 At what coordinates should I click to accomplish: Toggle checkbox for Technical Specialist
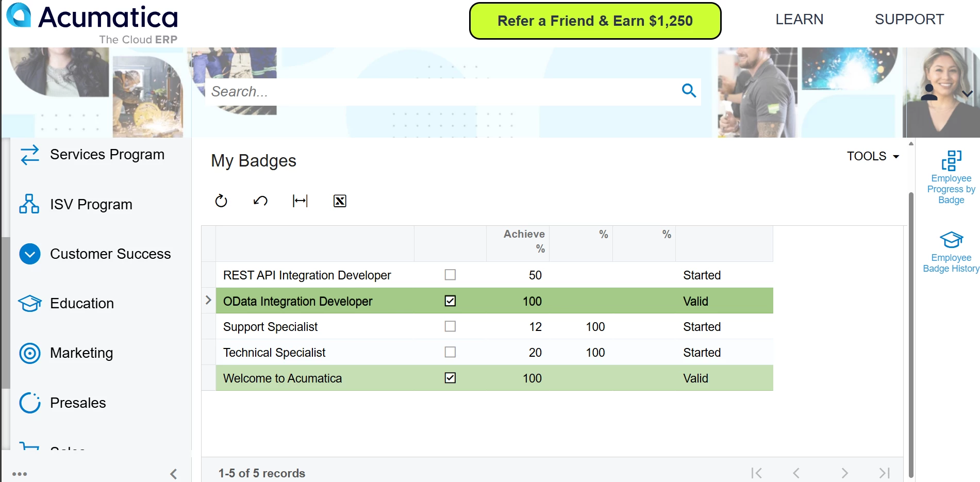pyautogui.click(x=450, y=352)
